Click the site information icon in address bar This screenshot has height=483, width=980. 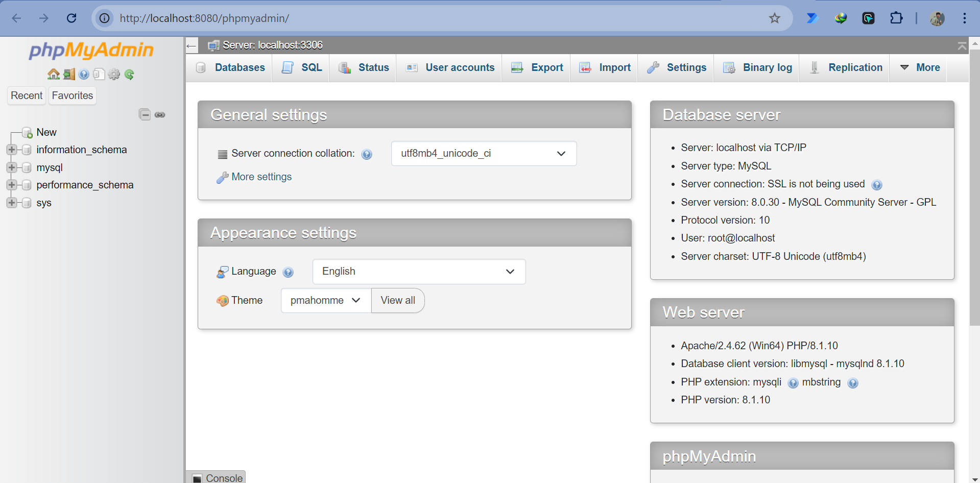pyautogui.click(x=105, y=18)
